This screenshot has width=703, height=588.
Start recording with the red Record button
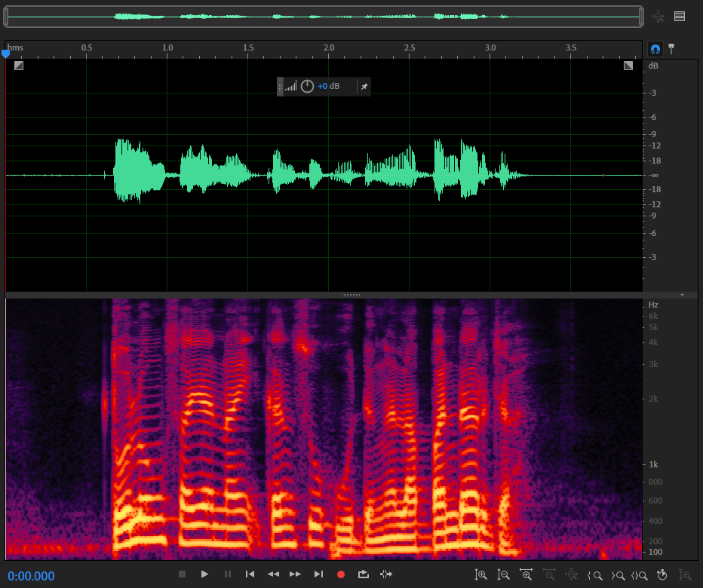tap(341, 574)
